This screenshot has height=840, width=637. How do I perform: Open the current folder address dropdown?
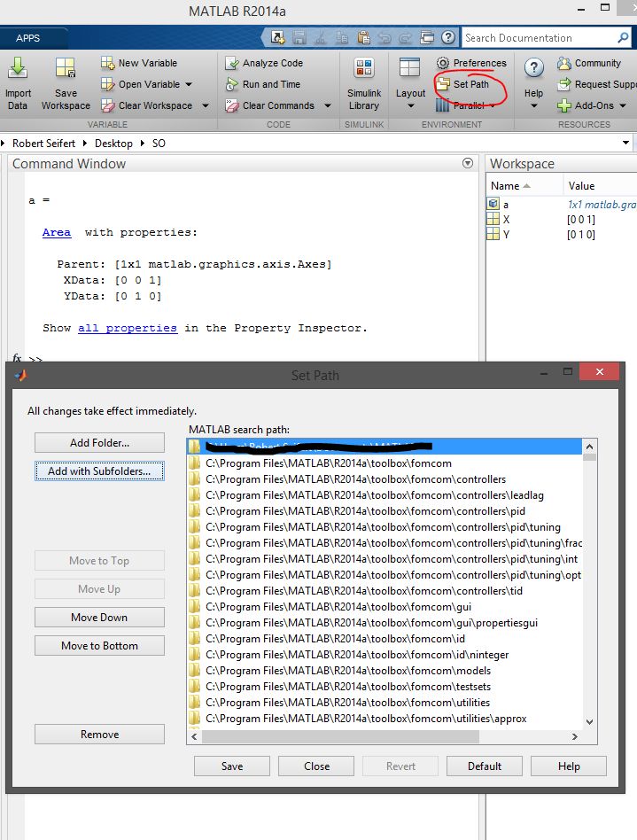(x=625, y=143)
